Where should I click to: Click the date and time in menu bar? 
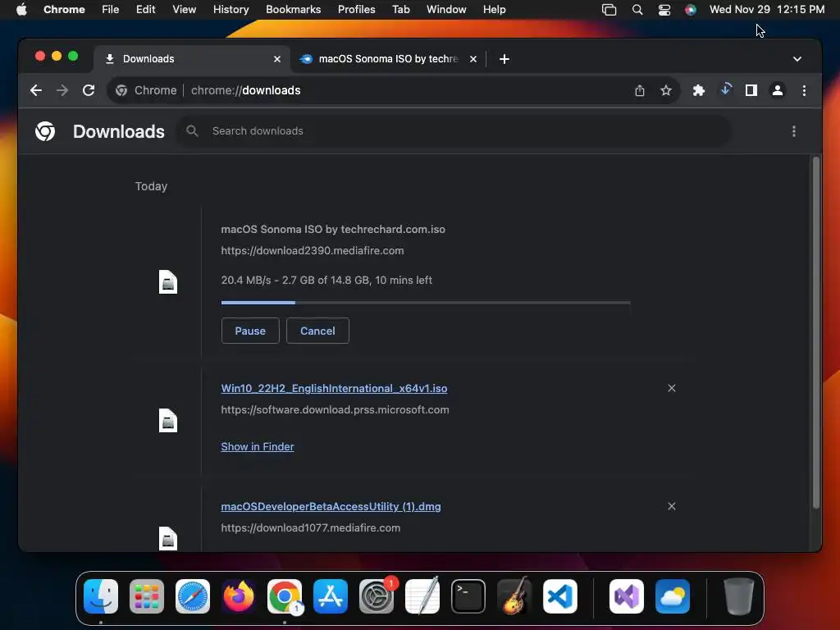(x=767, y=10)
